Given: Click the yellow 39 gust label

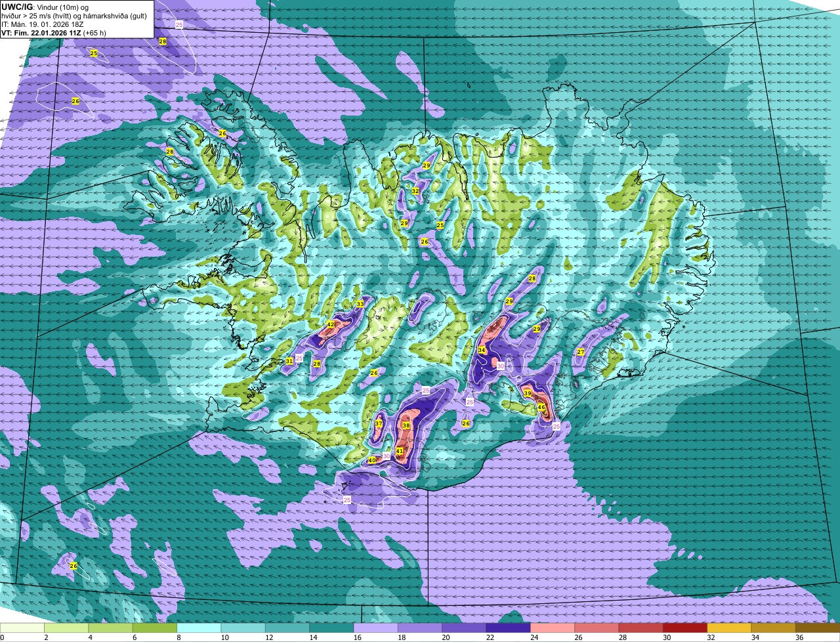Looking at the screenshot, I should pos(528,393).
